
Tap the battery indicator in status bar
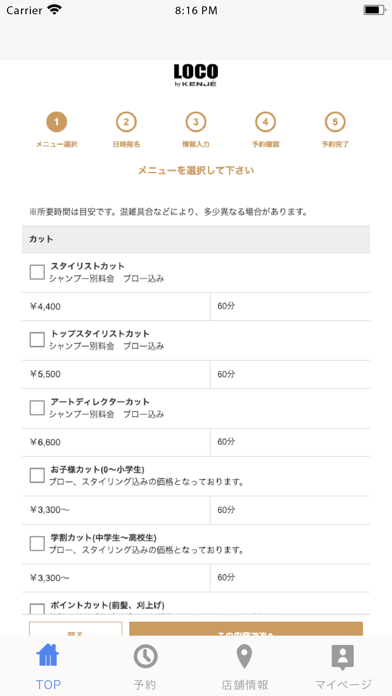click(374, 10)
